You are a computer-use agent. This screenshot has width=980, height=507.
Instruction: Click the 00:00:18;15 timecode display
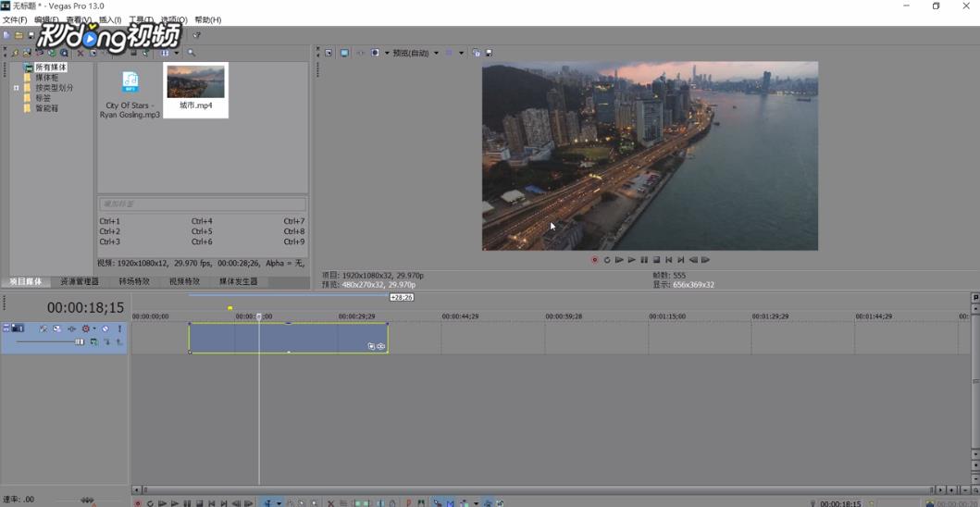pos(86,307)
